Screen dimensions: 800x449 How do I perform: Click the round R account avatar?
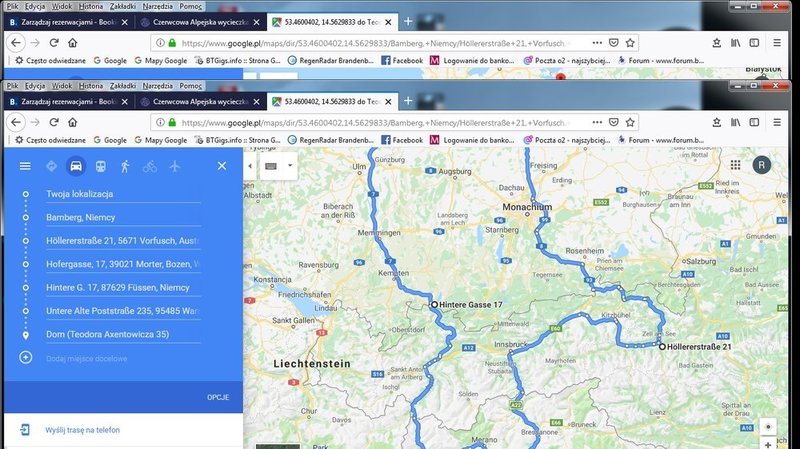(x=763, y=165)
